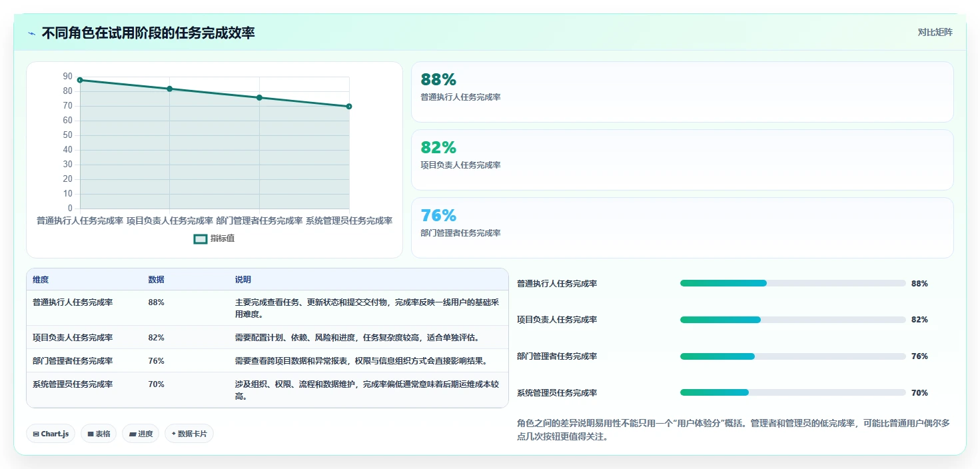Click the 说明 table column header
This screenshot has width=980, height=469.
pyautogui.click(x=243, y=280)
